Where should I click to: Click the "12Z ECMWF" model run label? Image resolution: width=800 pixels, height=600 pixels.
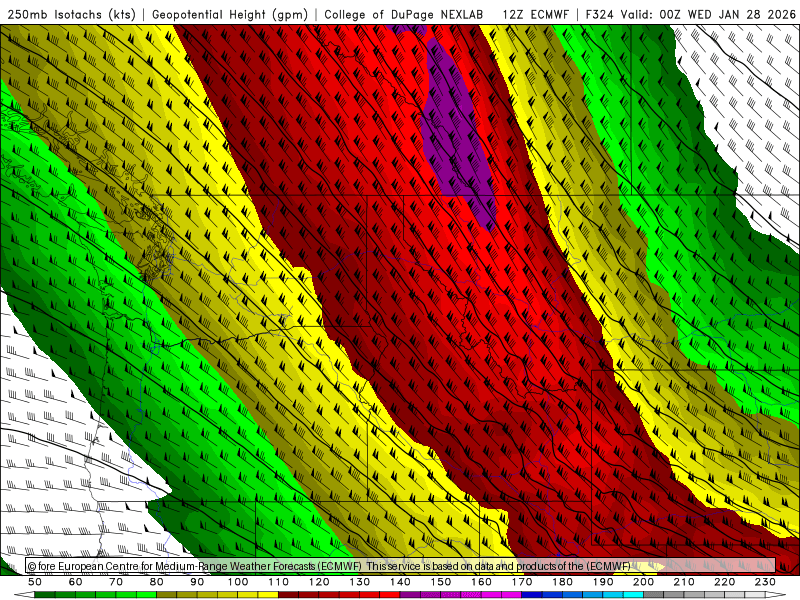[535, 14]
